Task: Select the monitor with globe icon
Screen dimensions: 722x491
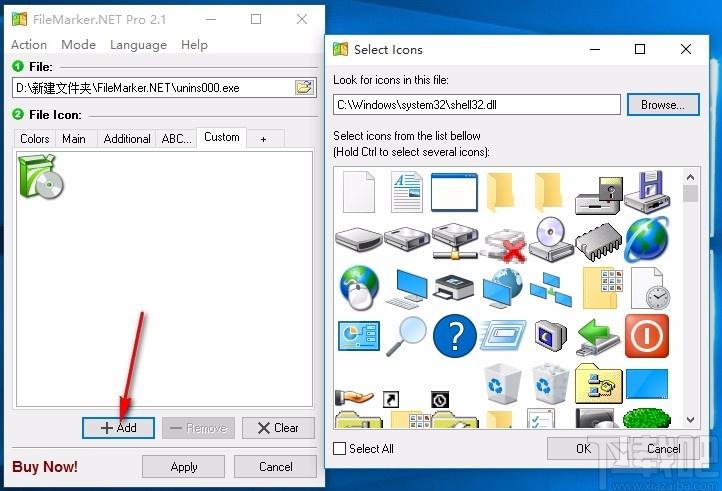Action: click(503, 288)
